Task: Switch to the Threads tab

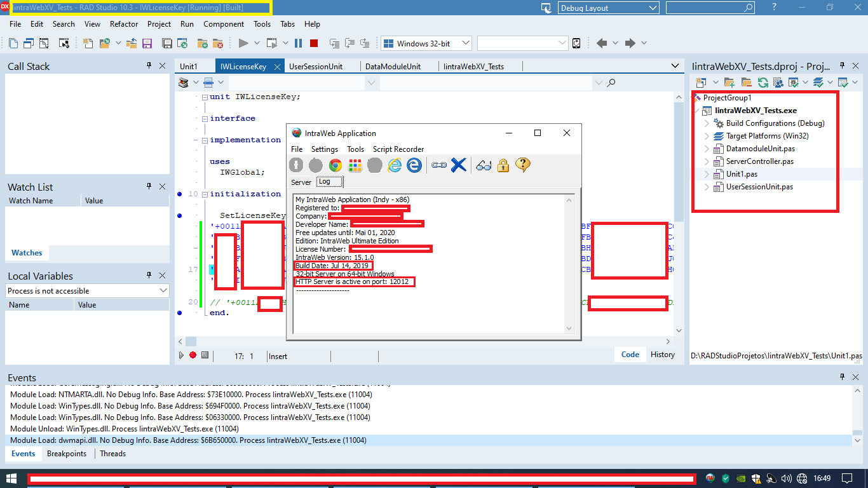Action: pyautogui.click(x=113, y=454)
